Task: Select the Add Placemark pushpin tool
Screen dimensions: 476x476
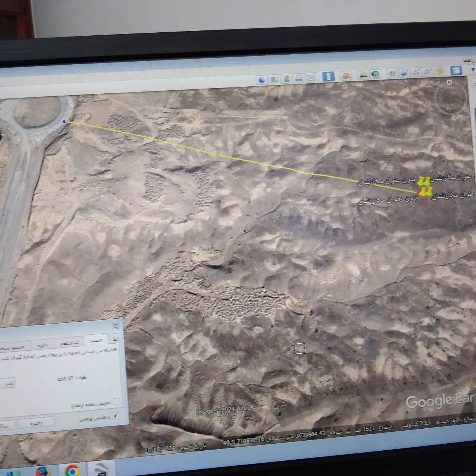Action: [440, 71]
